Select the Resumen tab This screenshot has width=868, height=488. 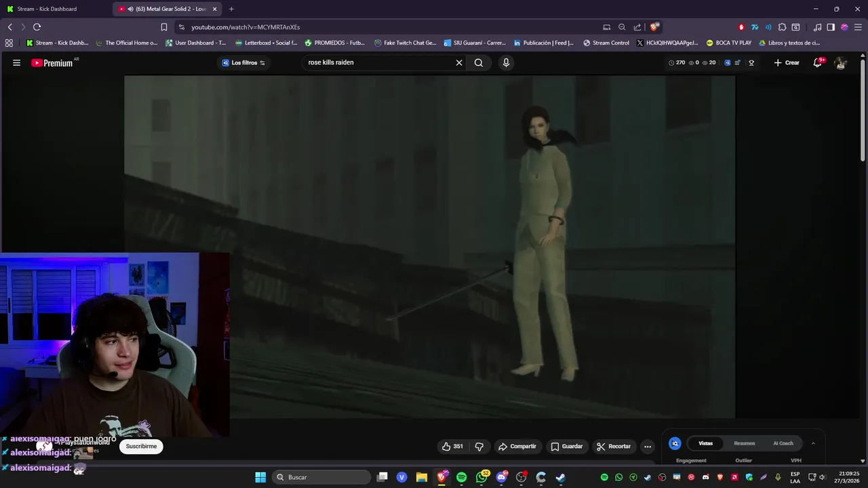point(745,443)
